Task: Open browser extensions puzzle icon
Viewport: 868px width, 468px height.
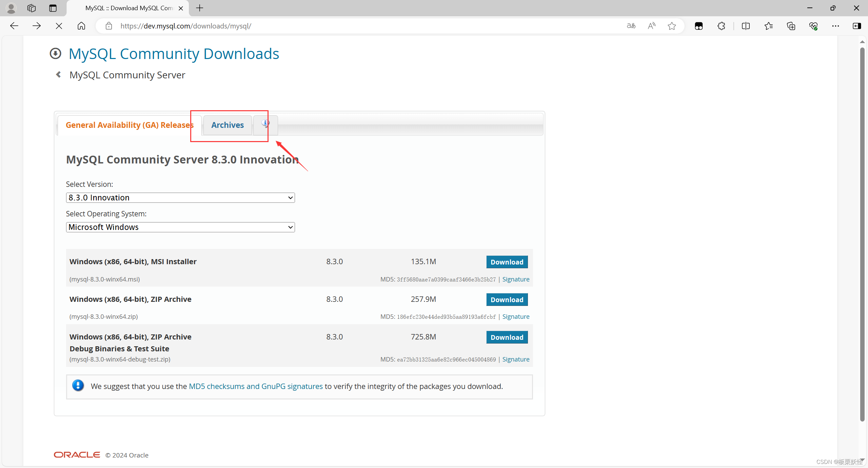Action: 721,26
